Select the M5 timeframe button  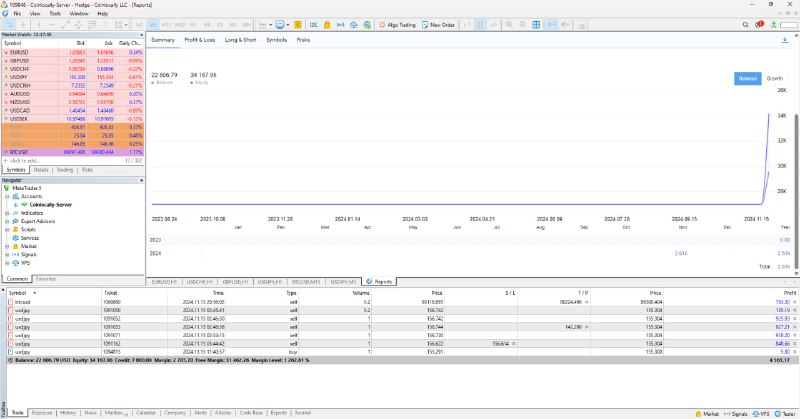tap(153, 24)
